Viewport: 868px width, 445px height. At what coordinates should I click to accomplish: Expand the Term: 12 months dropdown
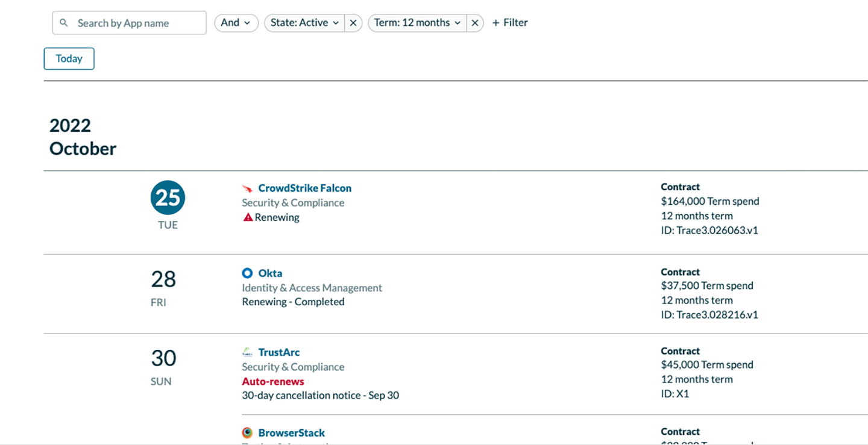417,23
